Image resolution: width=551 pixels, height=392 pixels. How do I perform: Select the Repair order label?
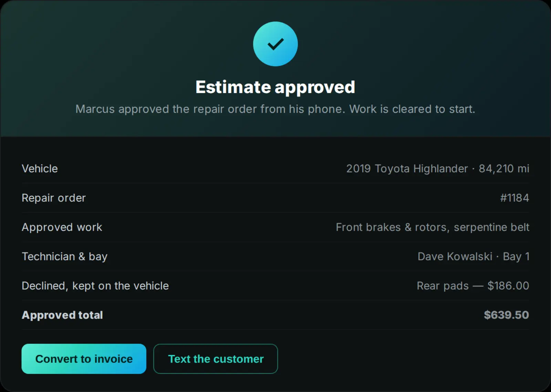click(54, 198)
